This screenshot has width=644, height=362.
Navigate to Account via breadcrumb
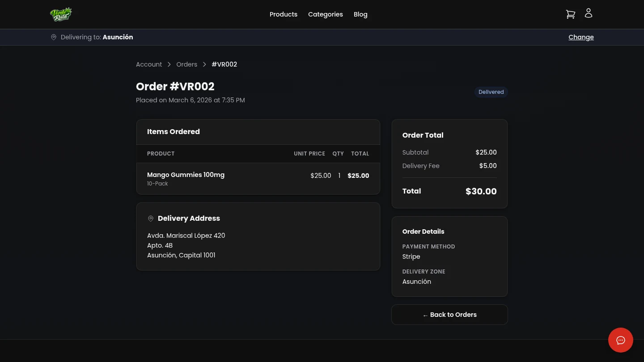[149, 64]
